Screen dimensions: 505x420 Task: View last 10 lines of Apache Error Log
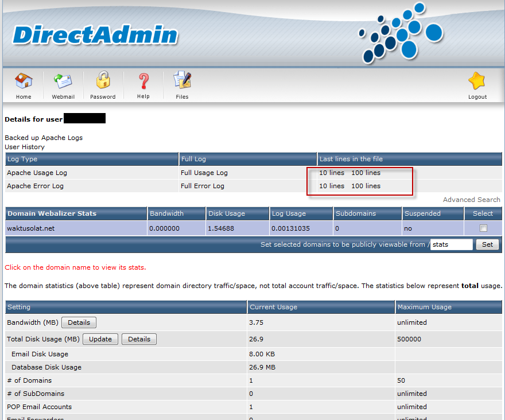pyautogui.click(x=332, y=186)
